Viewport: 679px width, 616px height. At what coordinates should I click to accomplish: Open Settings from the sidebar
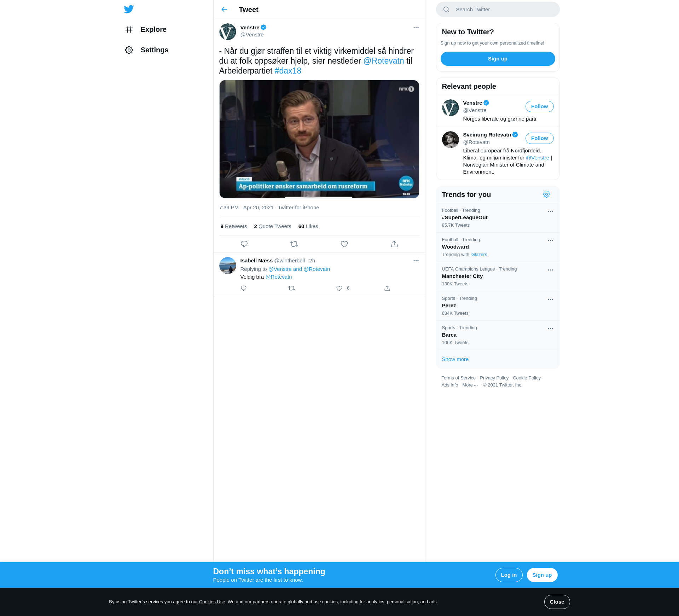[x=146, y=50]
